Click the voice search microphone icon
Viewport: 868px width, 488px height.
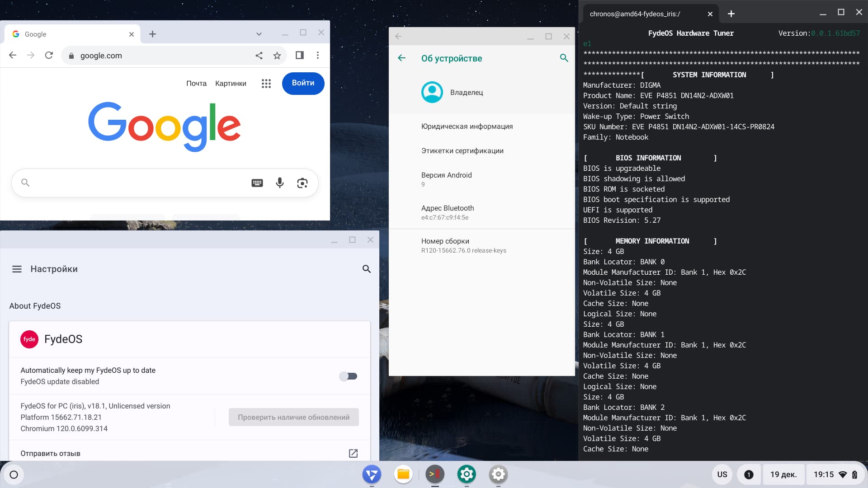pyautogui.click(x=280, y=183)
